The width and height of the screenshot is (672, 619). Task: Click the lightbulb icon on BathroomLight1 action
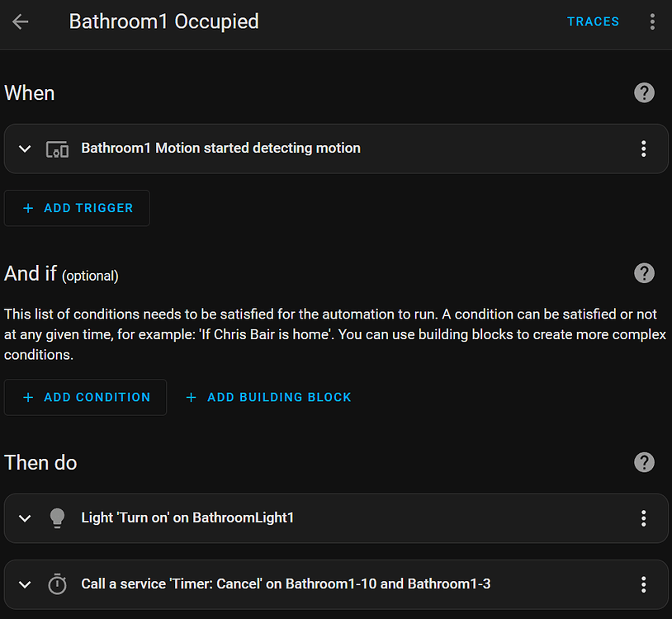pyautogui.click(x=57, y=518)
